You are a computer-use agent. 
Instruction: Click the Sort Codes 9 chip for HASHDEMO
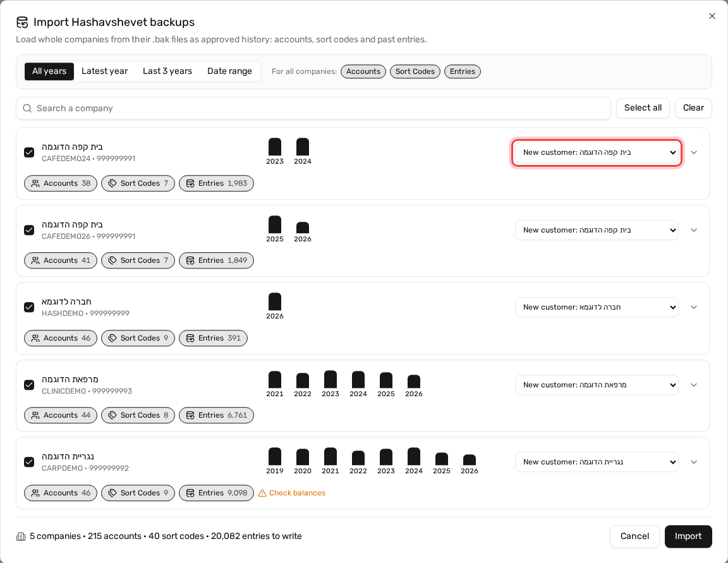click(138, 338)
